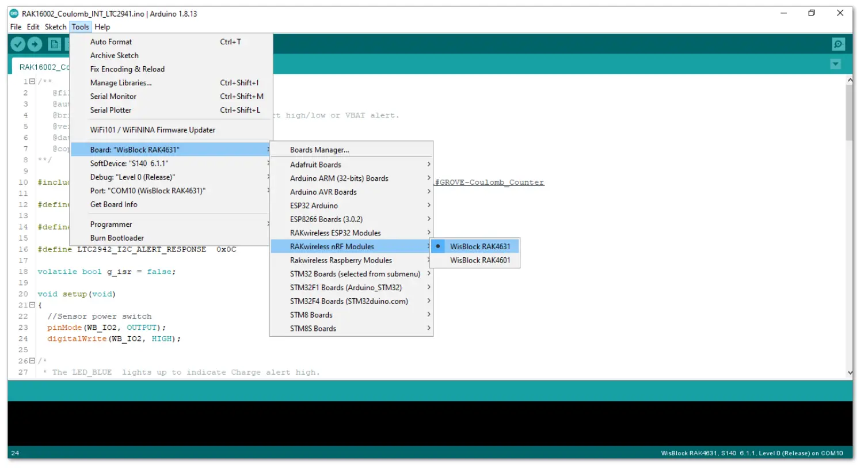Expand Adafruit Boards submenu
Image resolution: width=868 pixels, height=468 pixels.
tap(351, 165)
